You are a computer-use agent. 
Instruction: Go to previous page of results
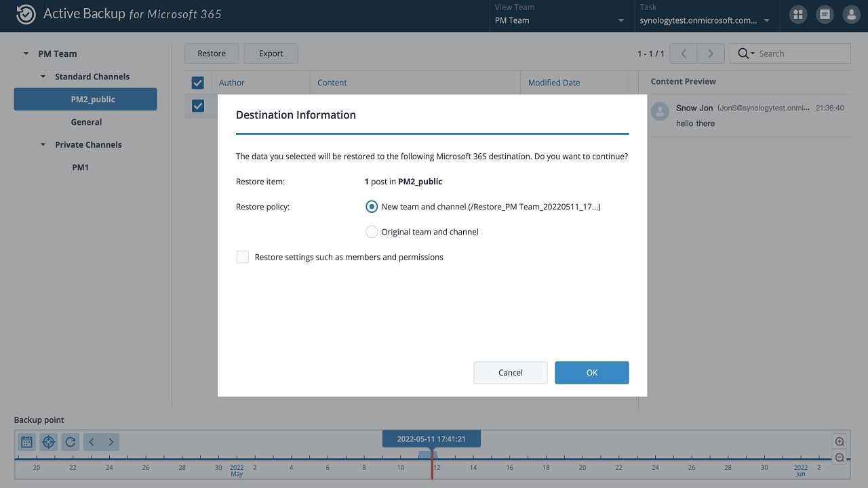(684, 54)
